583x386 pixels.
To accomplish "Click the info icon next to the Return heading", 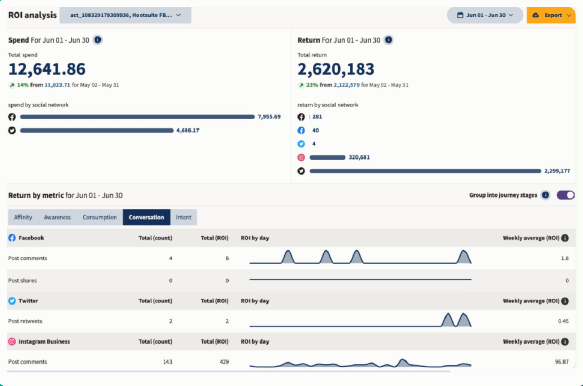I will pyautogui.click(x=389, y=40).
